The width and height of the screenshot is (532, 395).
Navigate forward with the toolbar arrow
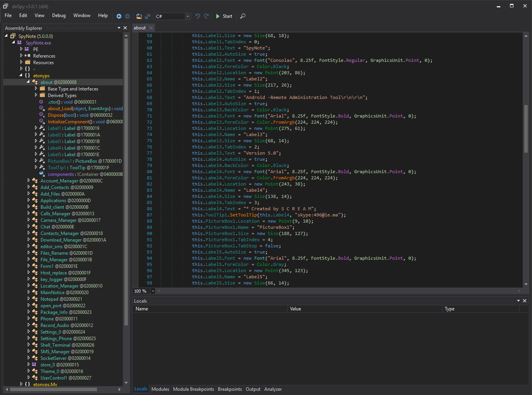coord(127,16)
